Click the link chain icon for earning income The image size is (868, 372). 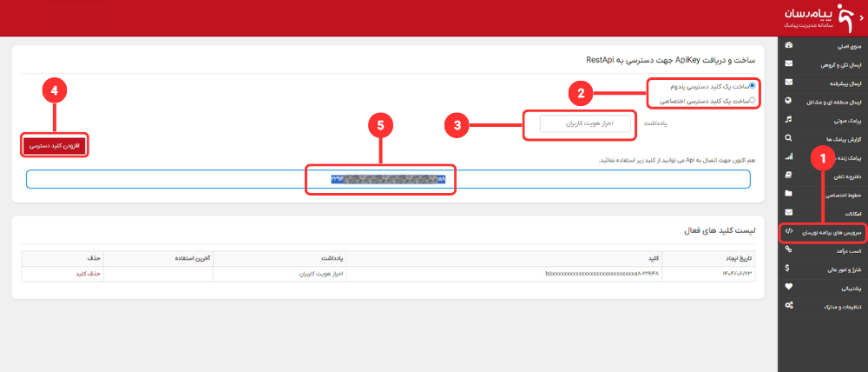coord(788,250)
